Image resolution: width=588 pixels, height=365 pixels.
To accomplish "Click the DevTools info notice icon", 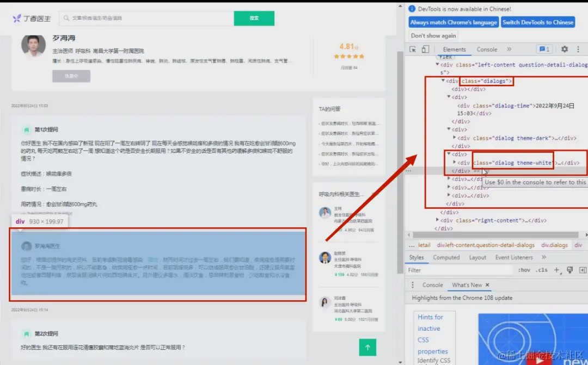I will (x=412, y=9).
